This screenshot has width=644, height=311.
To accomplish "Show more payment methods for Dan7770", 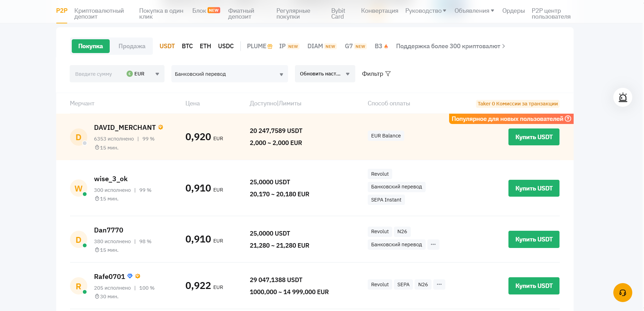I will coord(433,245).
